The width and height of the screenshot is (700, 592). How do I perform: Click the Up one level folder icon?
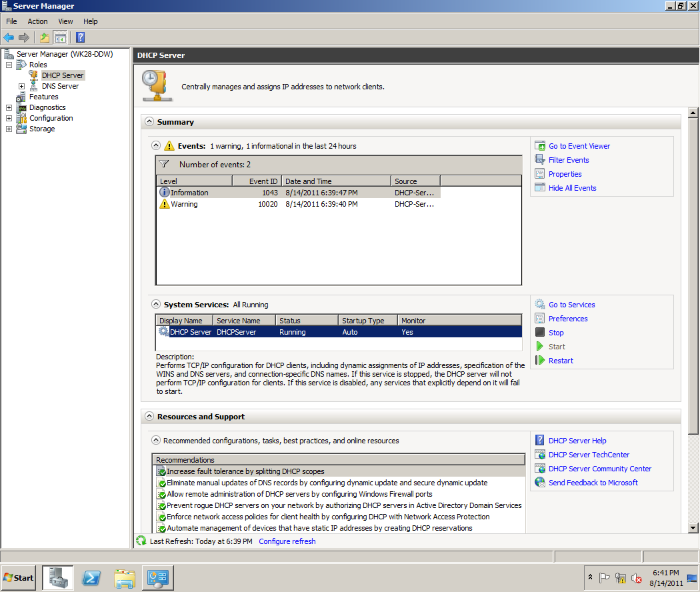tap(45, 37)
